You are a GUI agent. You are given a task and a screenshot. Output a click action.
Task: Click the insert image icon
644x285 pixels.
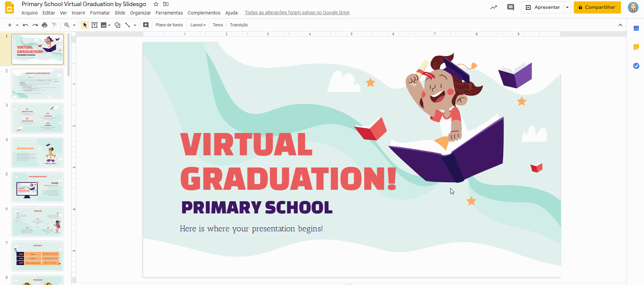coord(104,25)
